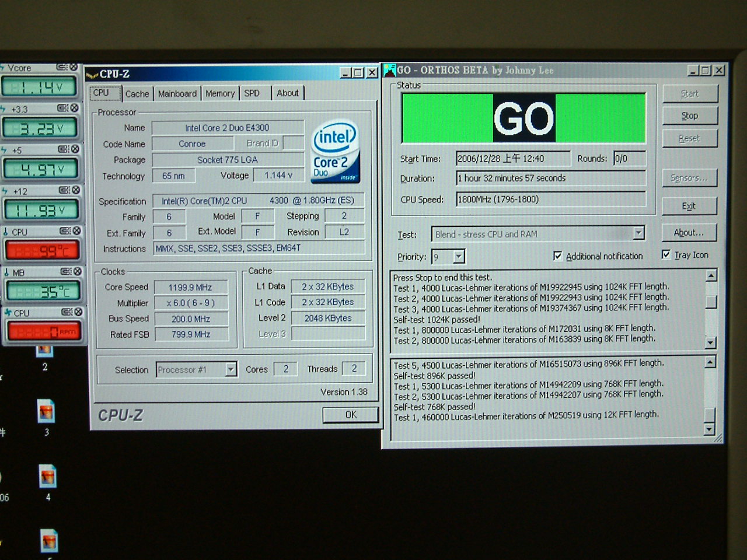Screen dimensions: 747x560
Task: Click the Bus Speed value "200.0 MHz"
Action: click(191, 319)
